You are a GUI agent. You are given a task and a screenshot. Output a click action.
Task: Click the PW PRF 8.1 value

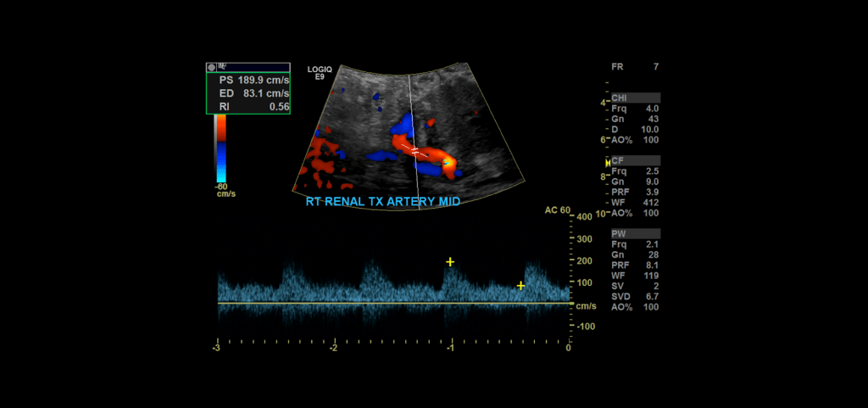click(x=651, y=265)
